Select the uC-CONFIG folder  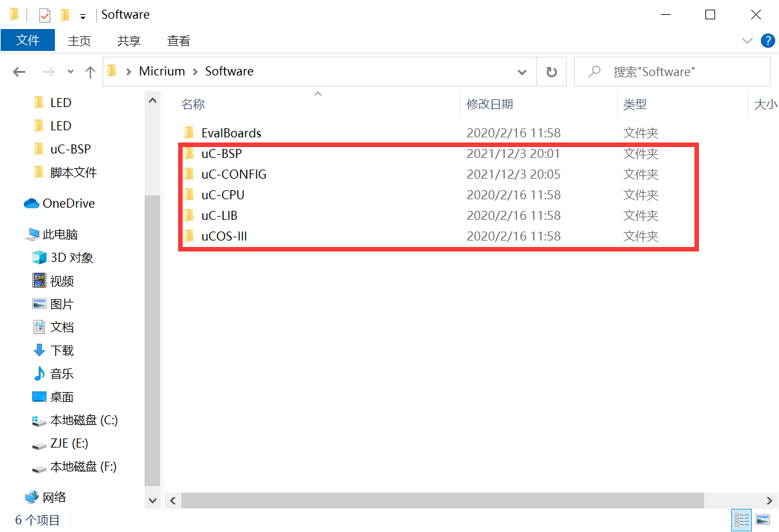pos(234,174)
